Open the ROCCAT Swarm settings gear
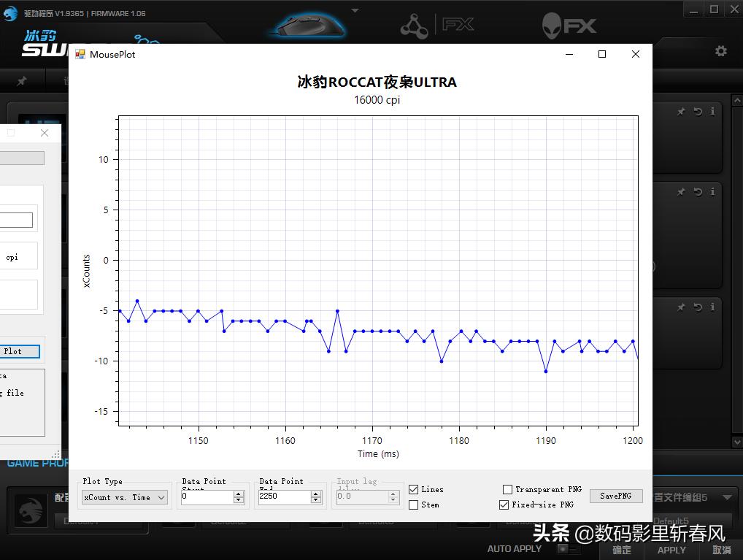The width and height of the screenshot is (743, 560). 720,50
